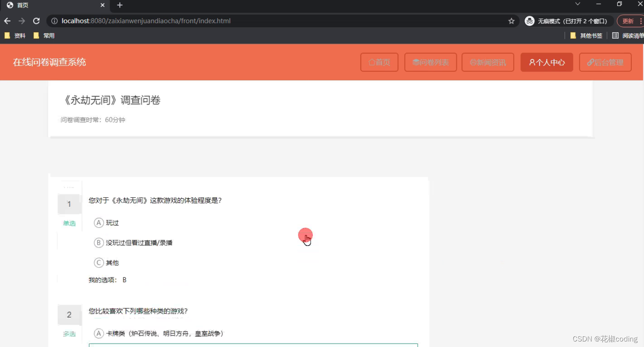
Task: Open the 其他书签 folder
Action: pyautogui.click(x=586, y=36)
